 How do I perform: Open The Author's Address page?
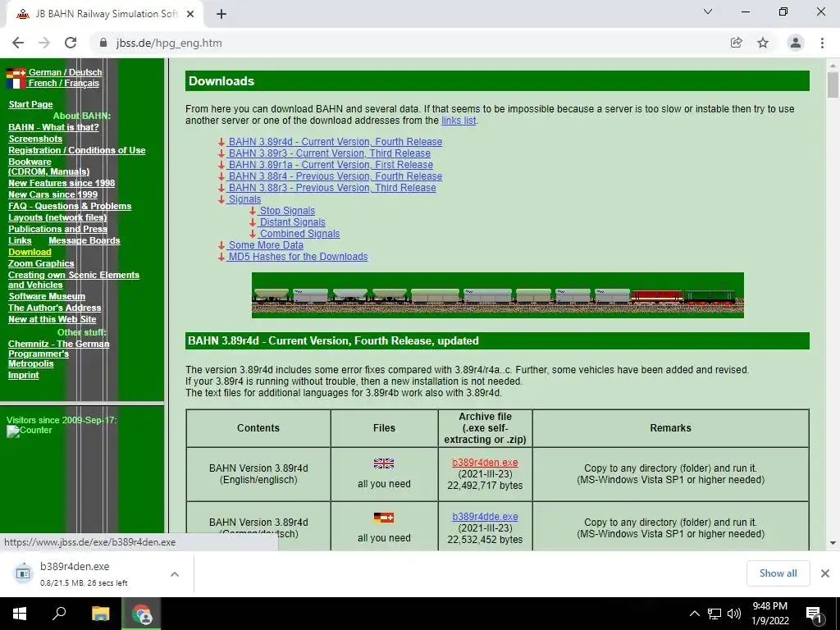(x=55, y=308)
